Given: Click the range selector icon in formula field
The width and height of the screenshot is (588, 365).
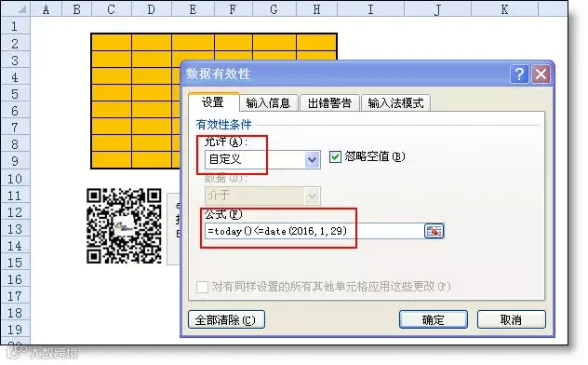Looking at the screenshot, I should point(434,231).
